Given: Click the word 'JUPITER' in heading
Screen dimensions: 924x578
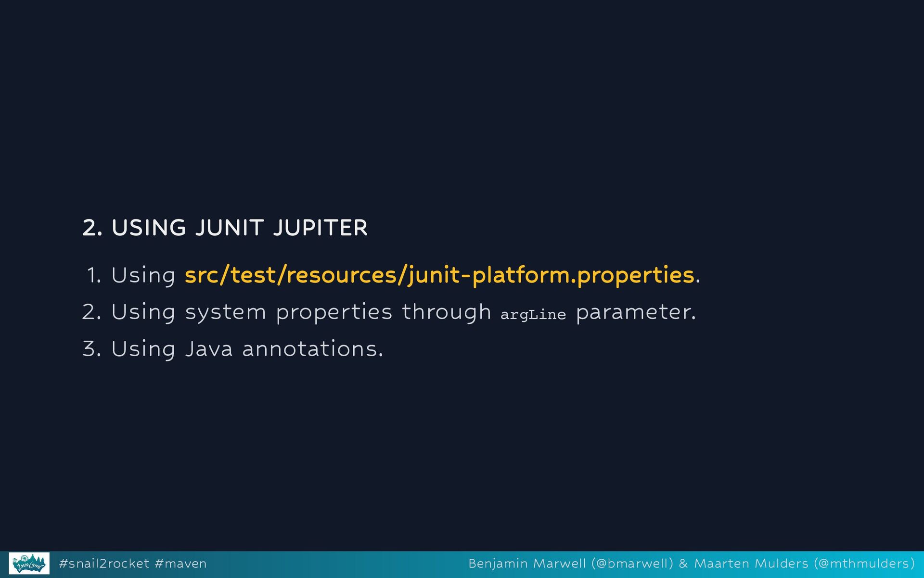Looking at the screenshot, I should (x=320, y=228).
